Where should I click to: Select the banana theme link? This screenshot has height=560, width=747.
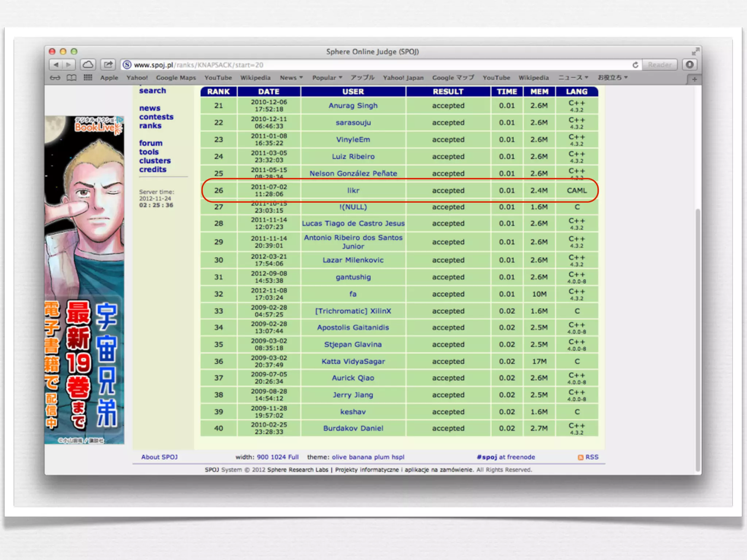pyautogui.click(x=360, y=457)
